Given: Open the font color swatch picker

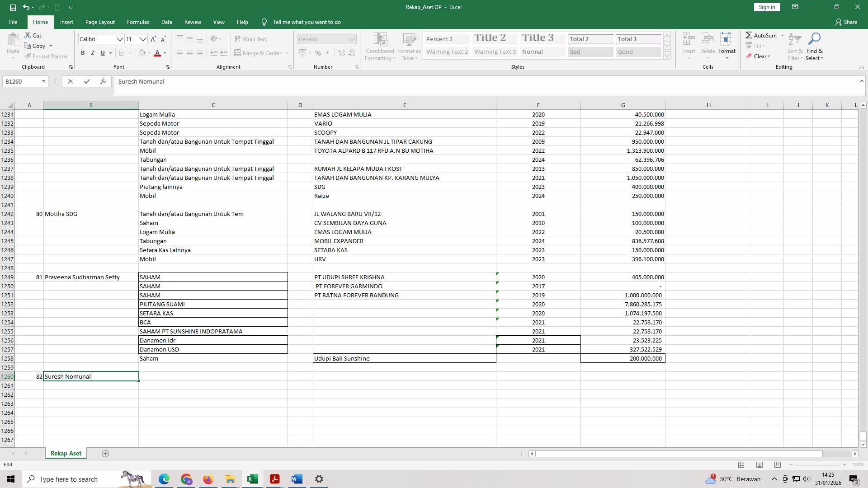Looking at the screenshot, I should click(164, 53).
